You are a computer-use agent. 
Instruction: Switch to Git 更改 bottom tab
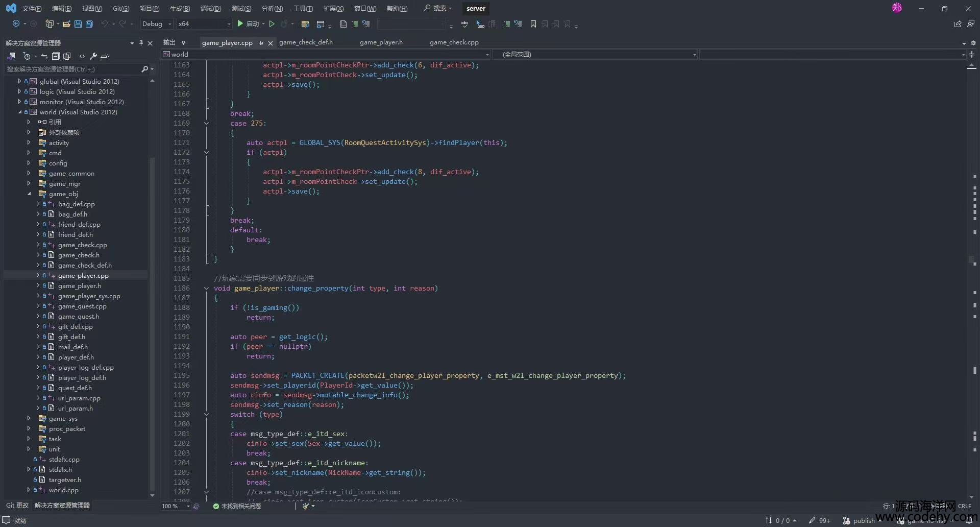tap(17, 505)
